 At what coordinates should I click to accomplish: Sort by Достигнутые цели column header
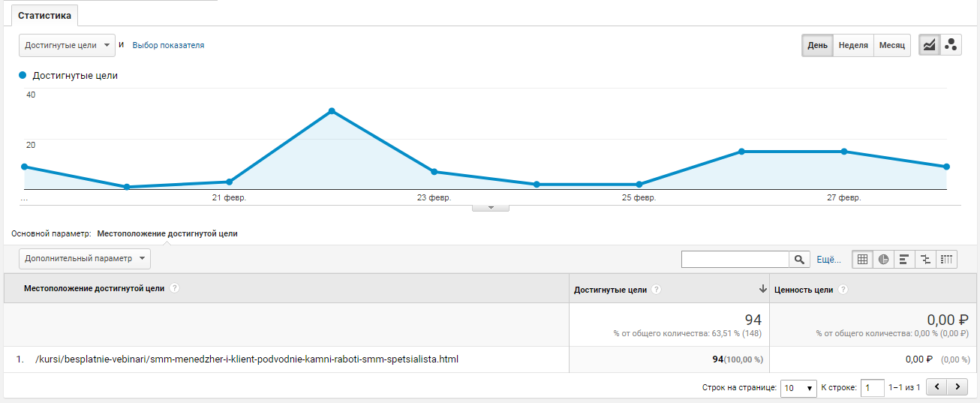[x=610, y=290]
